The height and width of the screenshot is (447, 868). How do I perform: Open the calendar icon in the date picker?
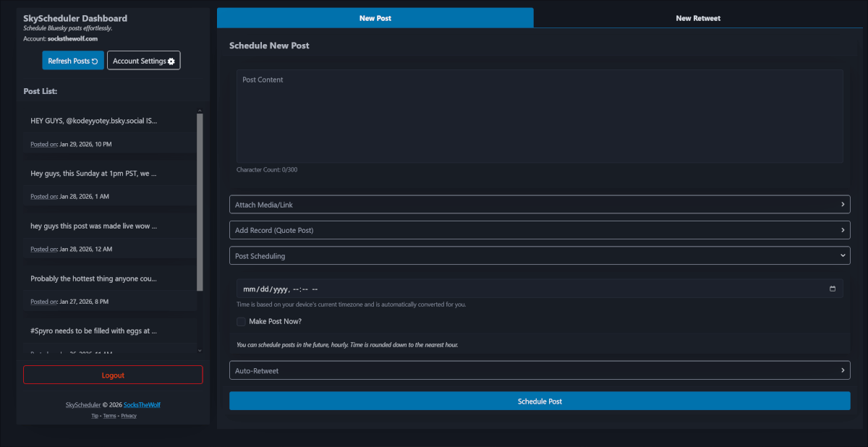(x=833, y=288)
